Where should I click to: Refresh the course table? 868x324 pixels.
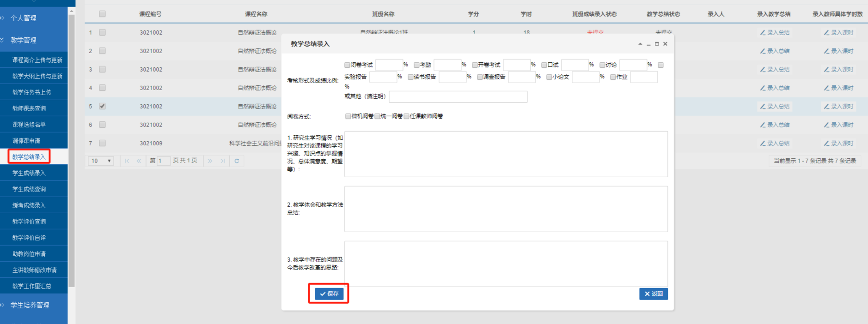(237, 161)
